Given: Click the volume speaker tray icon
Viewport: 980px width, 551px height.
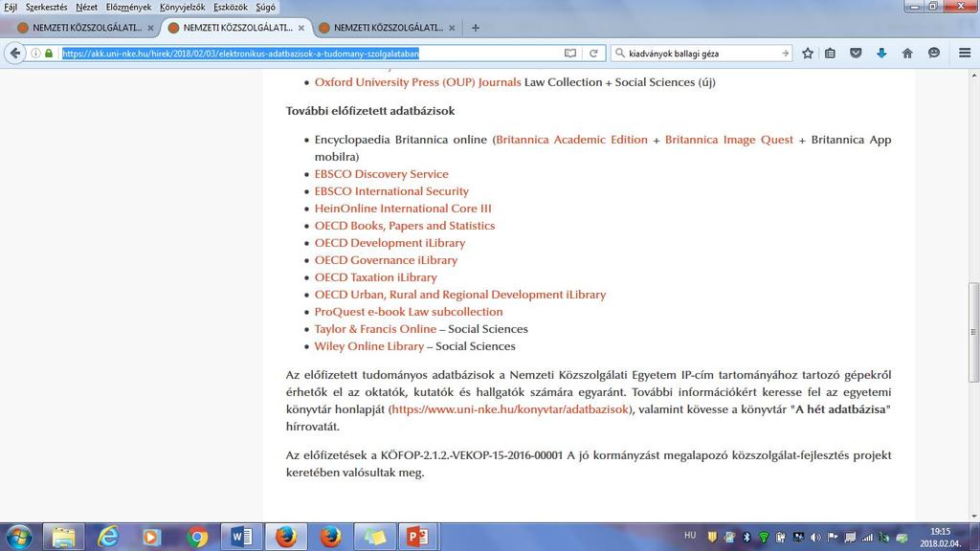Looking at the screenshot, I should pos(815,537).
